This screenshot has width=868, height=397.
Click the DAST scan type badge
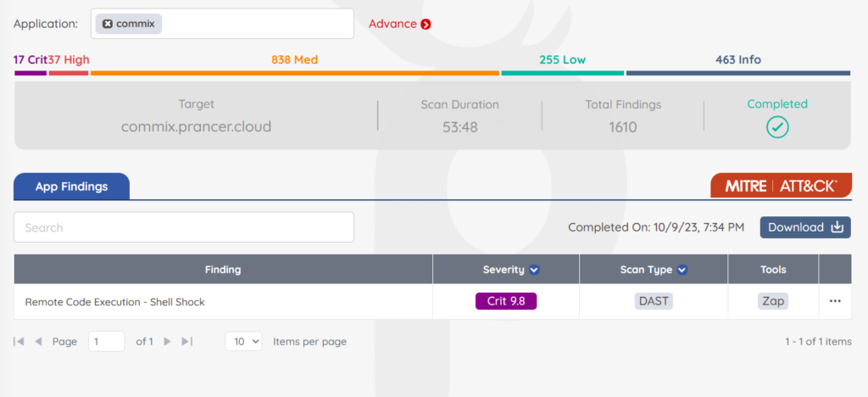654,301
